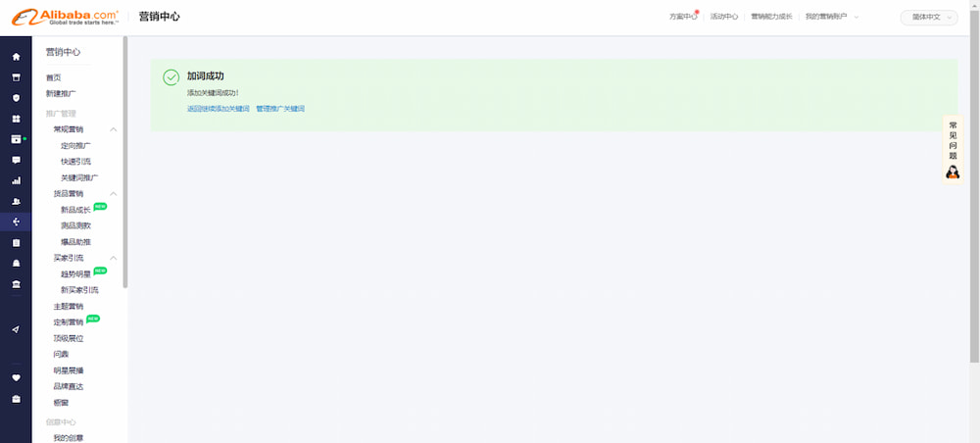The image size is (980, 443).
Task: Go to 活动中心 in the top navigation
Action: pos(723,17)
